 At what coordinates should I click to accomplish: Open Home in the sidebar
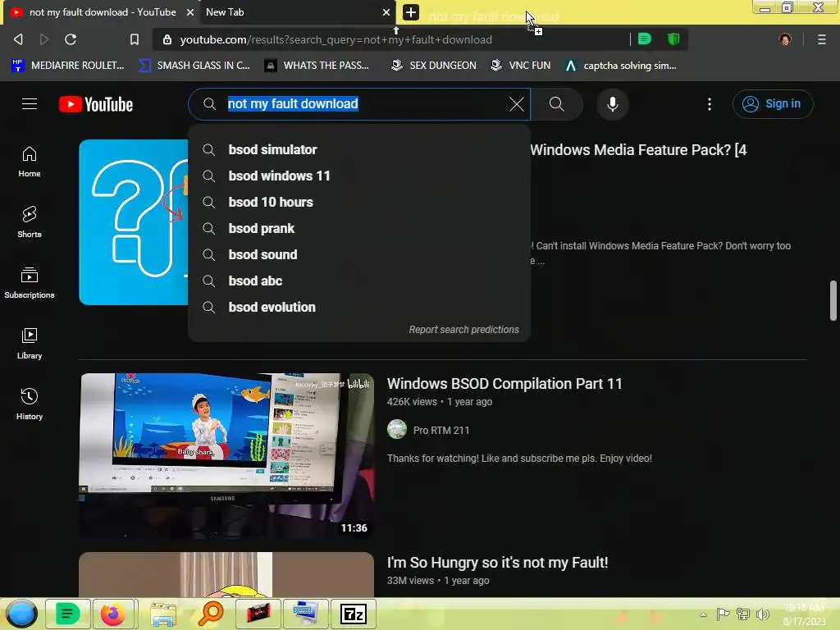point(30,162)
